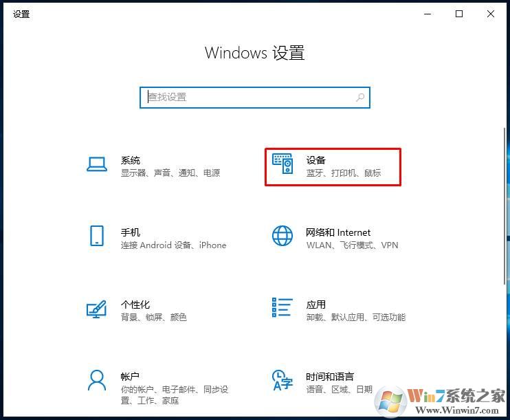
Task: Select the 手机 category title
Action: [x=131, y=232]
